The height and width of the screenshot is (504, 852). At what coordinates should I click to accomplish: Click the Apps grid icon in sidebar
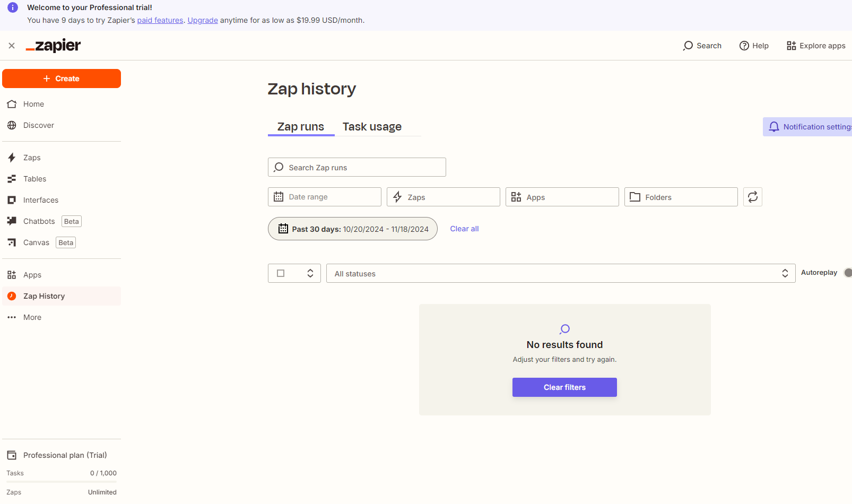(x=12, y=275)
